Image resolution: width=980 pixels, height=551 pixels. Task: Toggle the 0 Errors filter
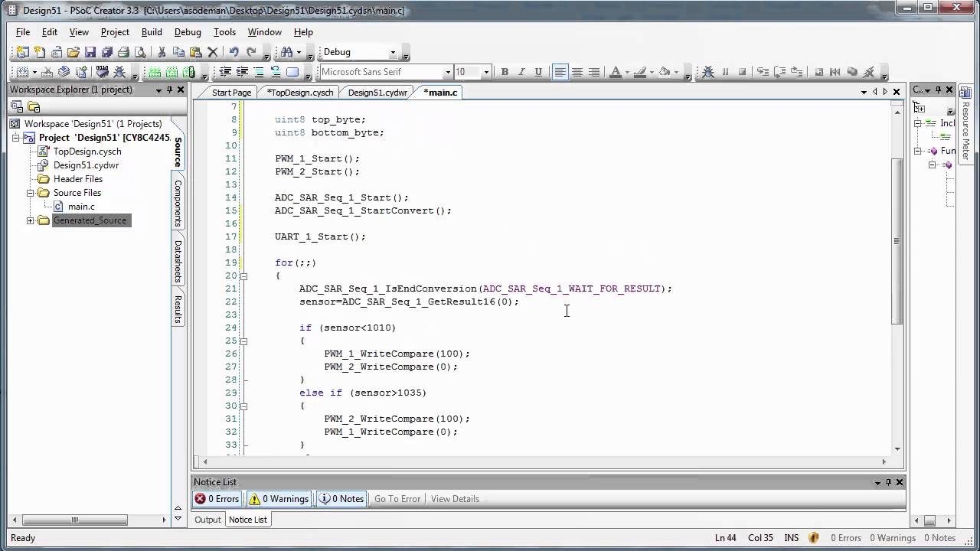point(217,499)
